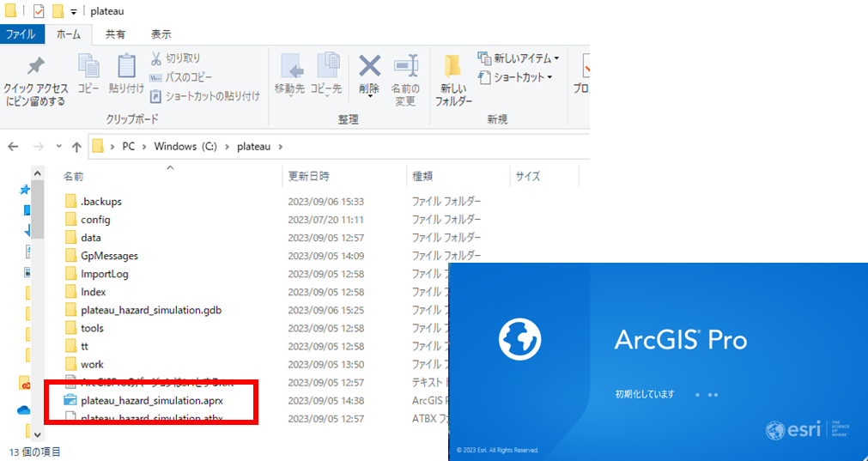Choose Paste shortcut (ショートカットの貼り付け)
Screen dimensions: 868x461
tap(205, 96)
